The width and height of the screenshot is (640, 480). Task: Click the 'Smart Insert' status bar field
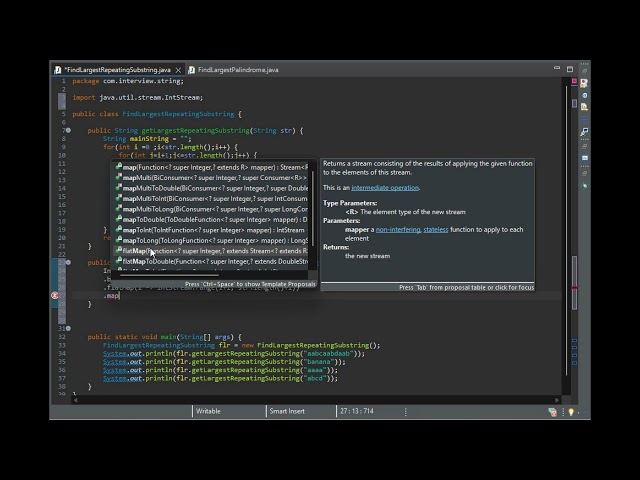[x=287, y=411]
